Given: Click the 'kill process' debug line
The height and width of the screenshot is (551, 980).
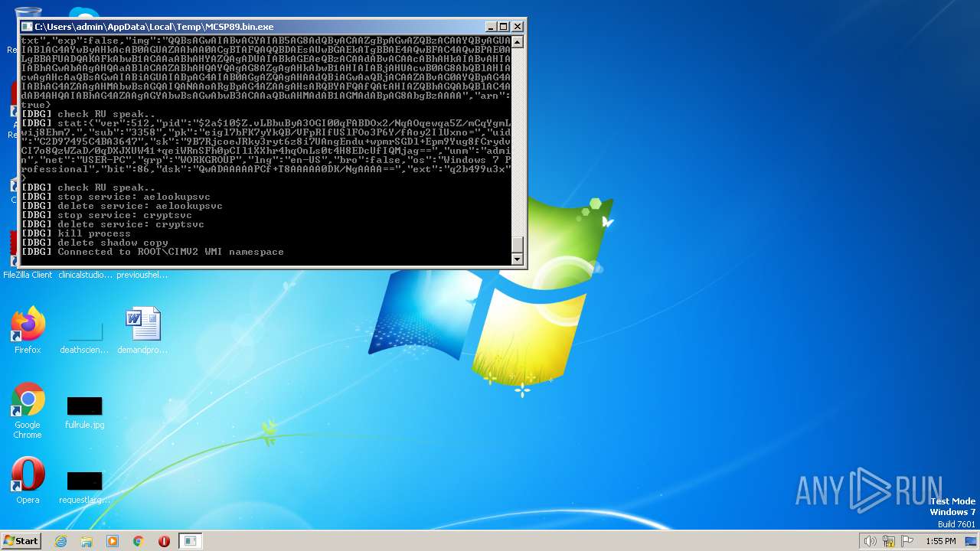Looking at the screenshot, I should [x=77, y=233].
